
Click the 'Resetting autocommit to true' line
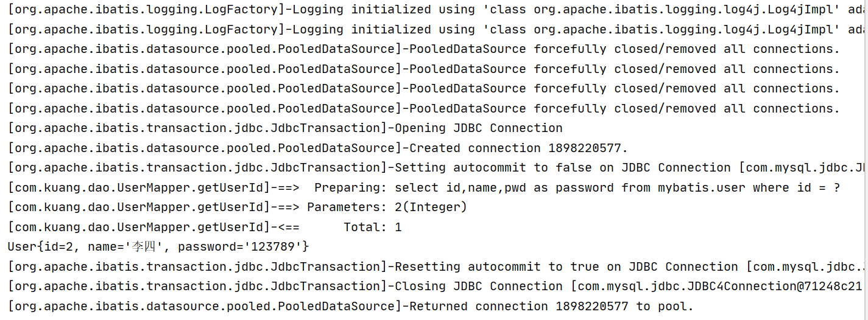(437, 267)
